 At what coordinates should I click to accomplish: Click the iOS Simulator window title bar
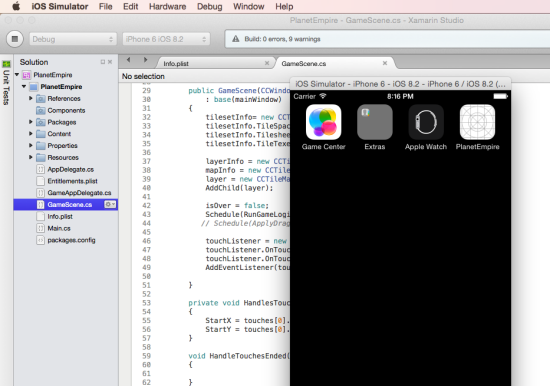pyautogui.click(x=400, y=84)
